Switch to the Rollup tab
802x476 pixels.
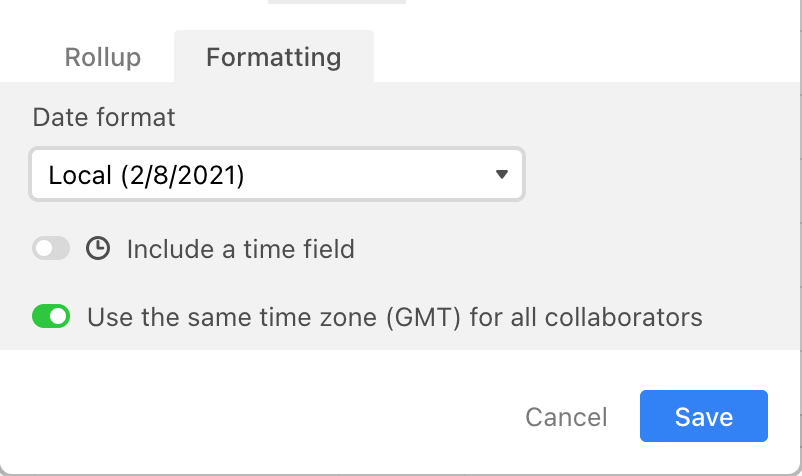click(102, 57)
